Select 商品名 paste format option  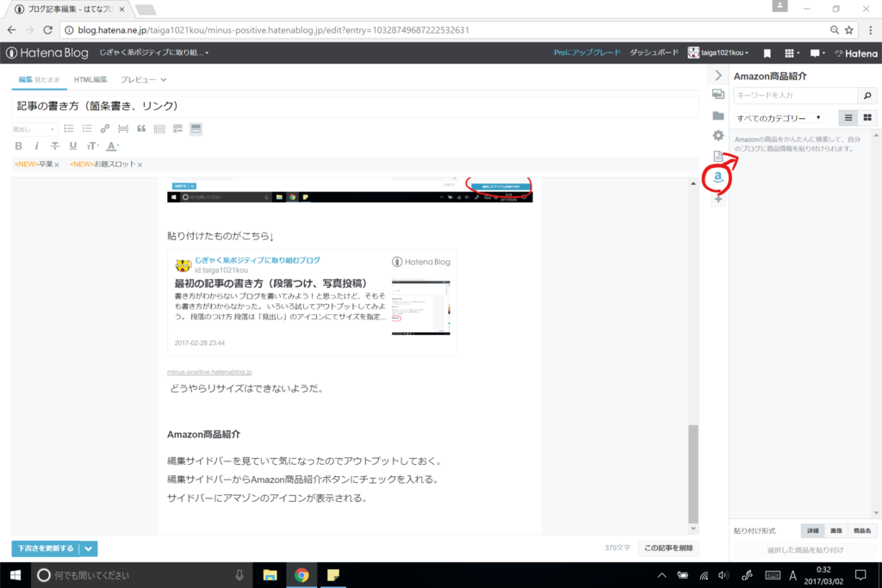pos(860,530)
